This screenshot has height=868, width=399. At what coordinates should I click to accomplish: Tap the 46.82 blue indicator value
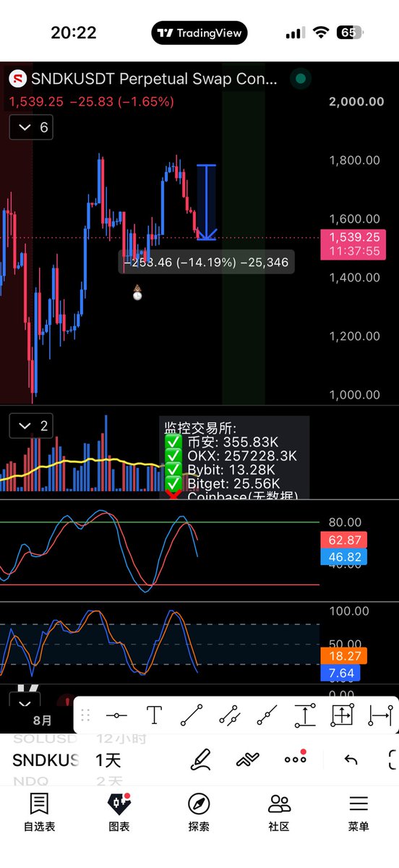pos(344,556)
